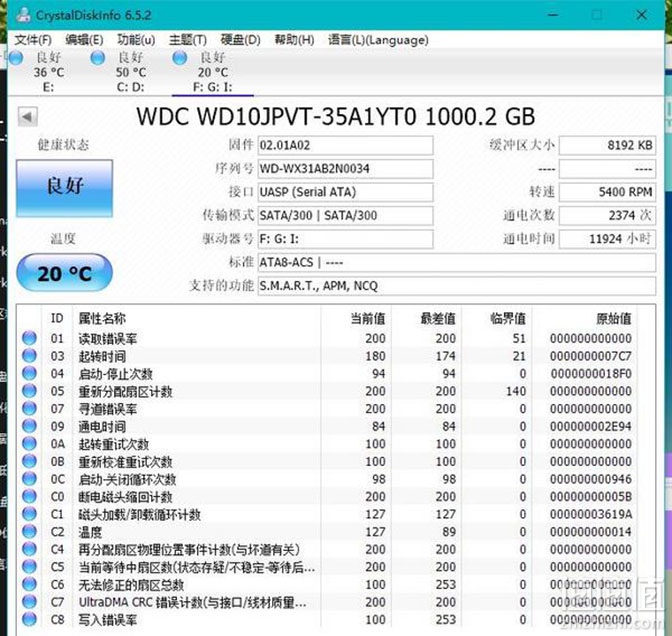672x636 pixels.
Task: Close the CrystalDiskInfo window
Action: tap(642, 15)
